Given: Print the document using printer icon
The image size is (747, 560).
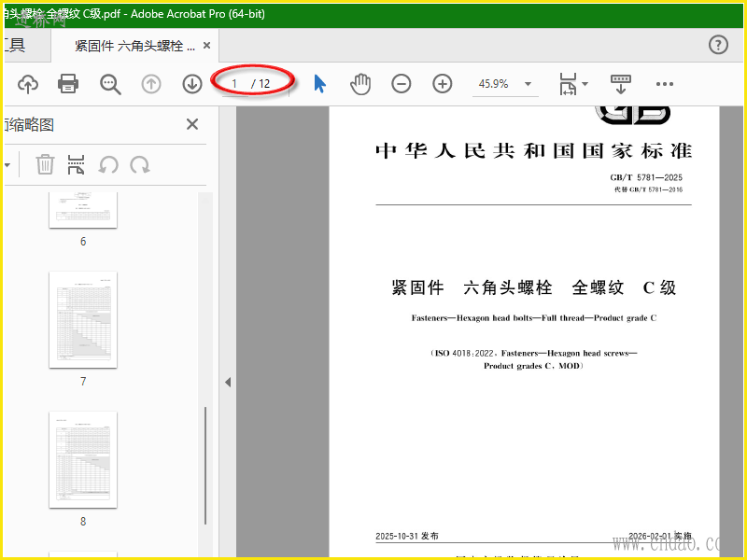Looking at the screenshot, I should pyautogui.click(x=68, y=84).
